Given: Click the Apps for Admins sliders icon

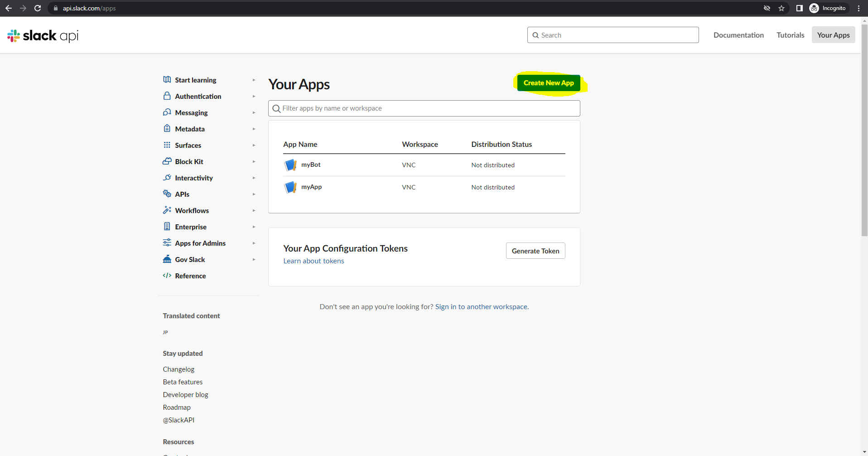Looking at the screenshot, I should pyautogui.click(x=167, y=243).
